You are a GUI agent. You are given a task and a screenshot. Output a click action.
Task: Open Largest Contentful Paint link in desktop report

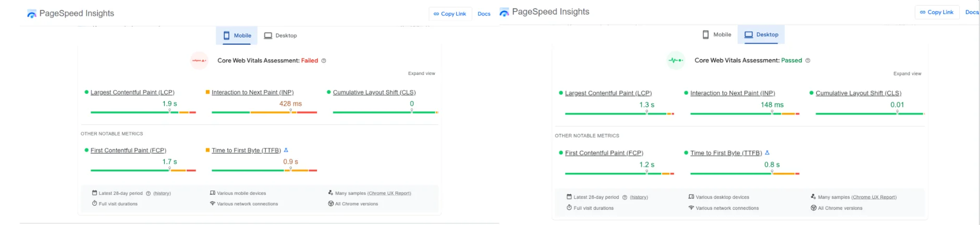[608, 93]
